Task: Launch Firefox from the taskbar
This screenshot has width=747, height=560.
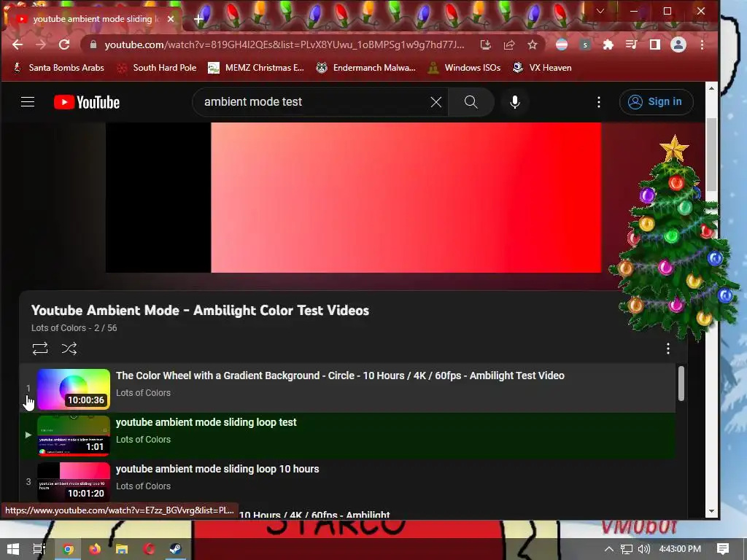Action: [x=95, y=549]
